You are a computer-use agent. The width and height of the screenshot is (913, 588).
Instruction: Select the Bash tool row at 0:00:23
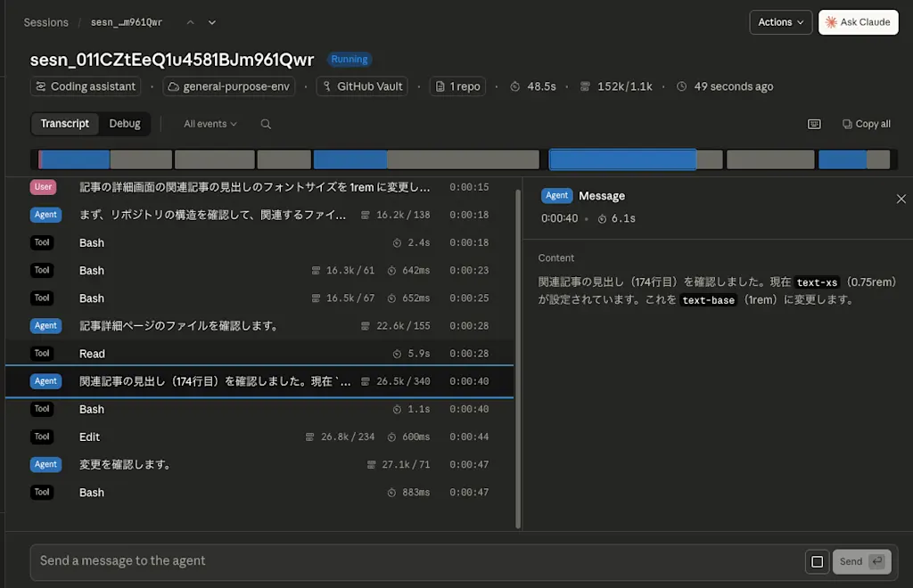pyautogui.click(x=259, y=271)
